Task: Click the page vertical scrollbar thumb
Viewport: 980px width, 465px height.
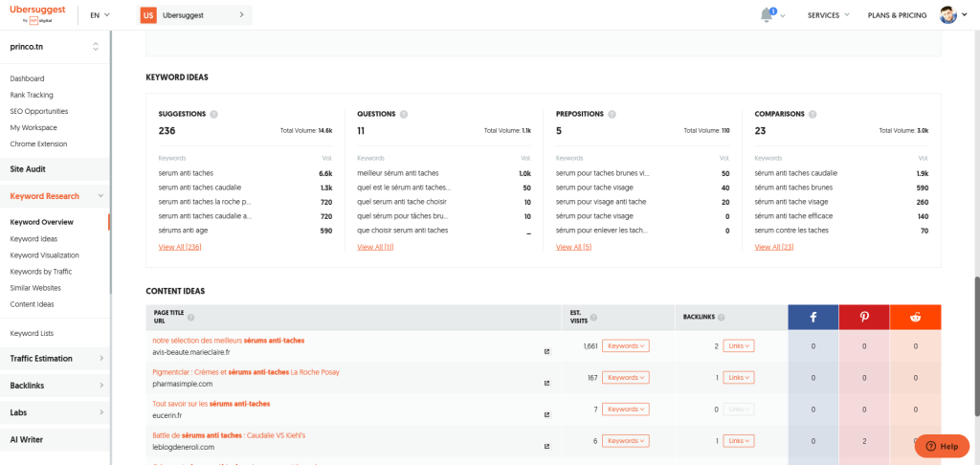Action: 976,347
